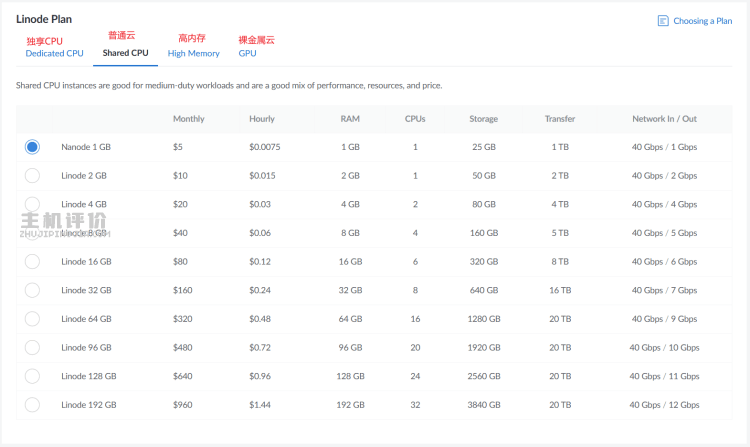Click the Linode 192 GB plan name

click(x=88, y=405)
